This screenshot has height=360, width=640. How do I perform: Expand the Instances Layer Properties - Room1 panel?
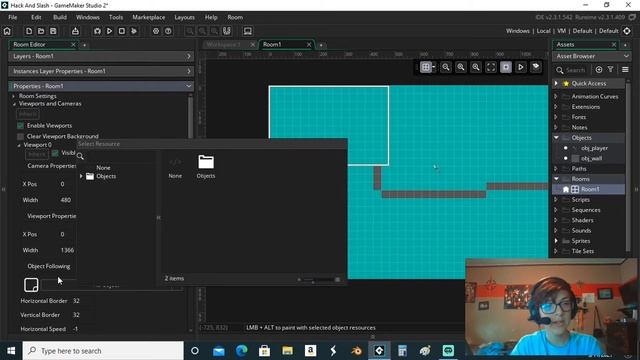[189, 71]
